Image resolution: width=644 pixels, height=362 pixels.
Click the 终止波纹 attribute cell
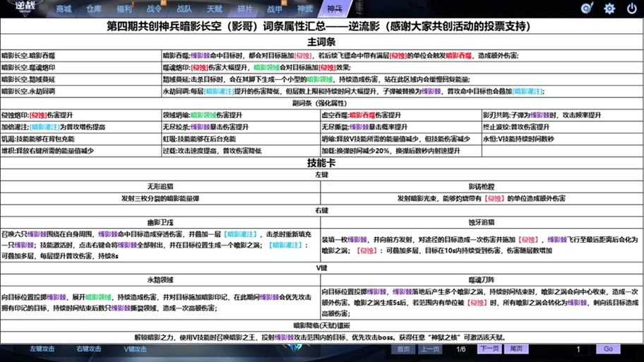[563, 127]
